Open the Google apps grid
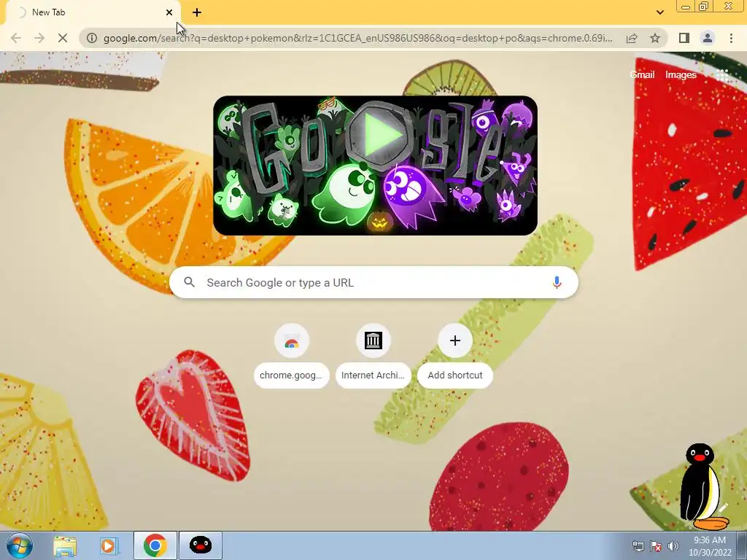Screen dimensions: 747x560 pos(722,74)
